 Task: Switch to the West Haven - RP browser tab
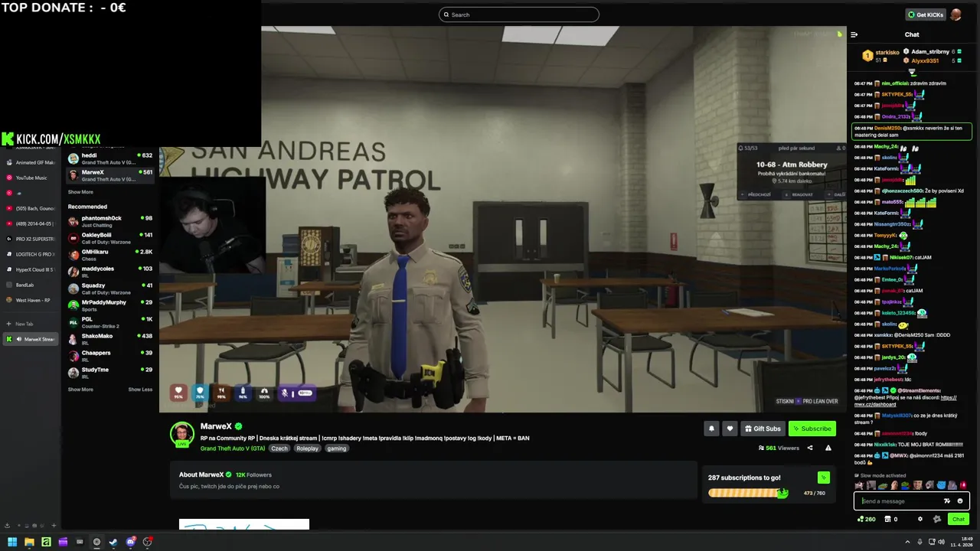tap(30, 300)
